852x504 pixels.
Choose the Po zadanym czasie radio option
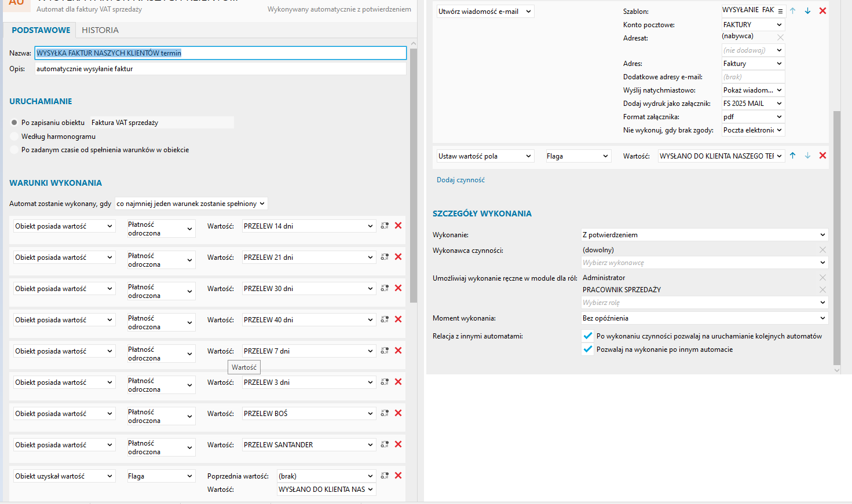click(x=14, y=150)
